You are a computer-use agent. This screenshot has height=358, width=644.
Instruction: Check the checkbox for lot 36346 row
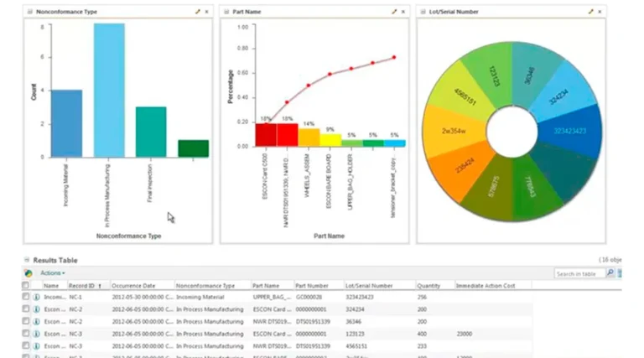(x=25, y=321)
